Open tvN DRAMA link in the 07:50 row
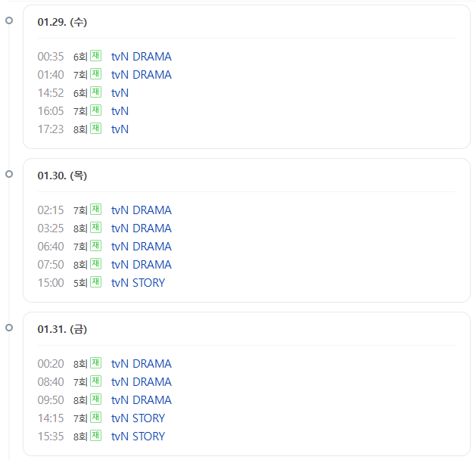The height and width of the screenshot is (460, 476). click(x=142, y=265)
